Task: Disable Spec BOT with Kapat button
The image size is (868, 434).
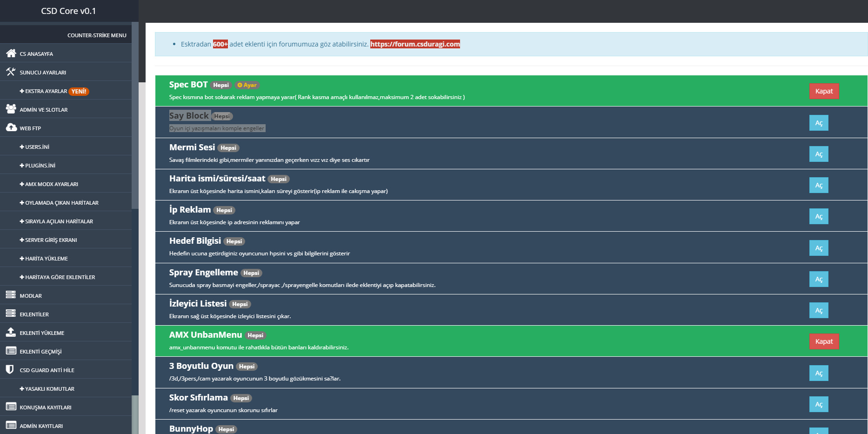Action: [824, 91]
